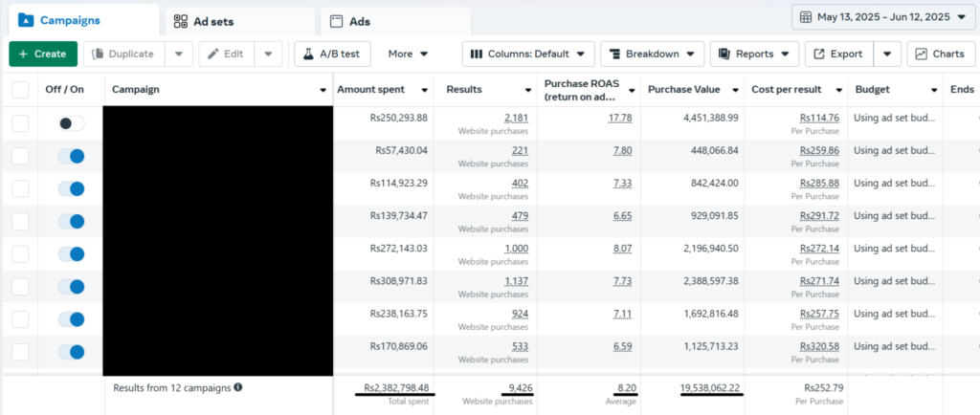Click the Duplicate copy icon

click(x=98, y=55)
